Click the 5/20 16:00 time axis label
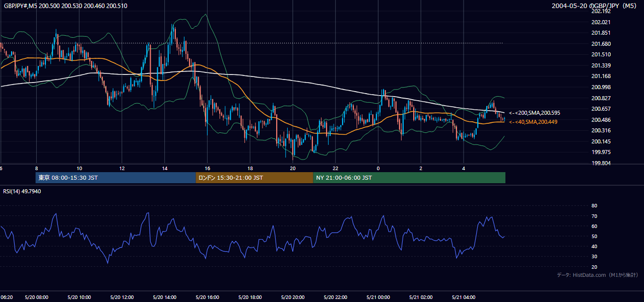Viewport: 644px width, 302px height. coord(208,297)
